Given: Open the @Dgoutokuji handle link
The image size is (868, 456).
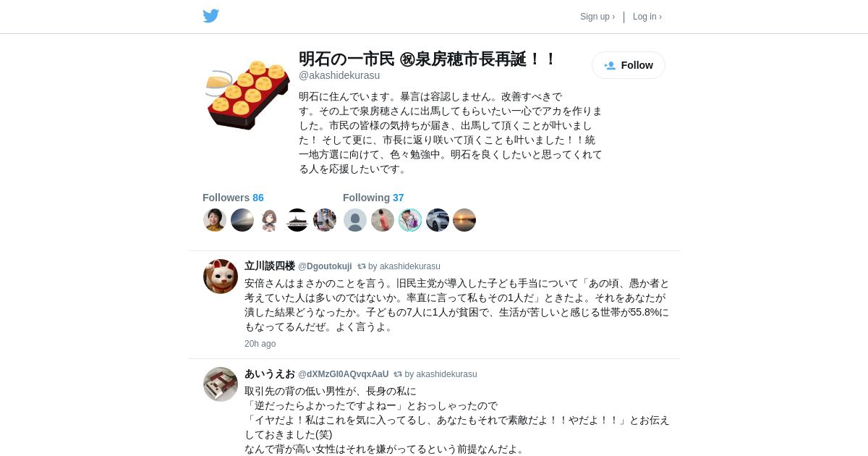Looking at the screenshot, I should point(325,266).
